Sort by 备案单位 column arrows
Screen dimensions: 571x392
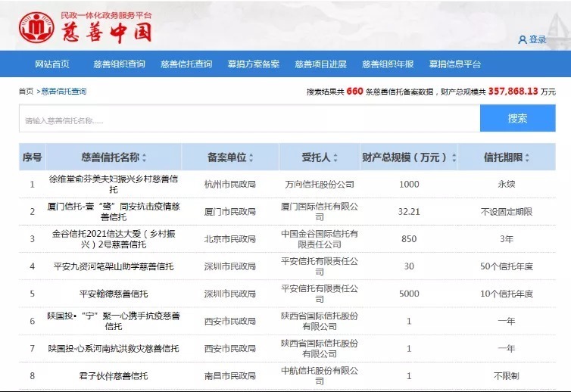coord(251,157)
